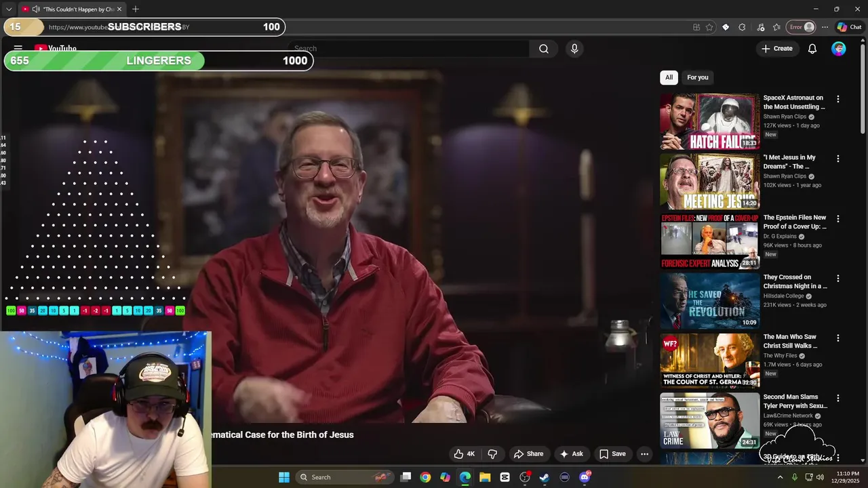868x488 pixels.
Task: Open options for They Crossed on Christmas video
Action: [838, 279]
